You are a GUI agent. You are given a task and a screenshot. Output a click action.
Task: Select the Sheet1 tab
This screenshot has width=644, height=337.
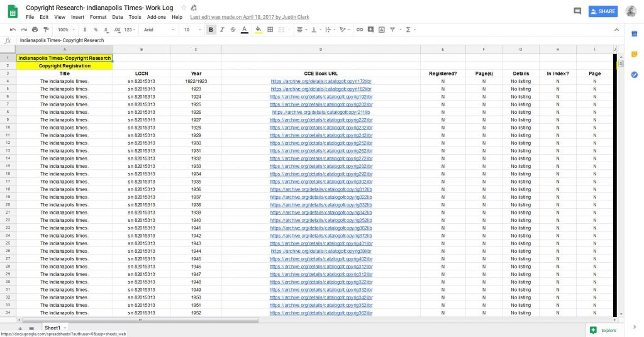point(52,328)
